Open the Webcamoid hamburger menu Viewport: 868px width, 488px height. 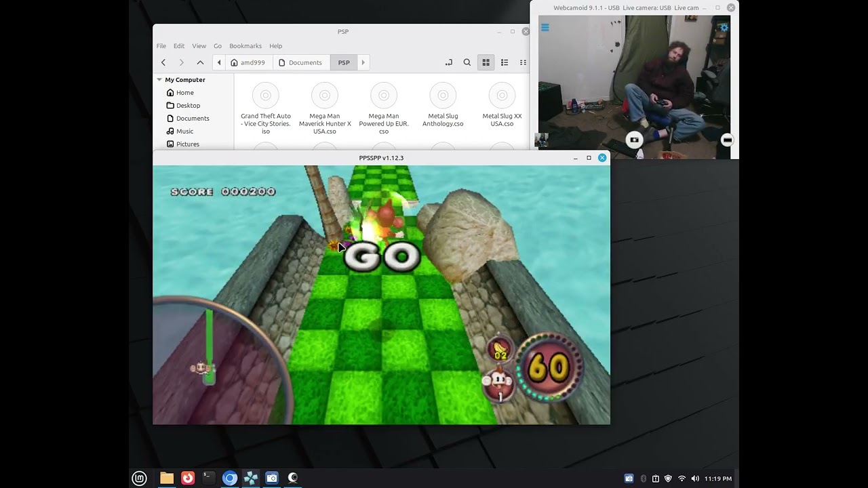click(545, 28)
